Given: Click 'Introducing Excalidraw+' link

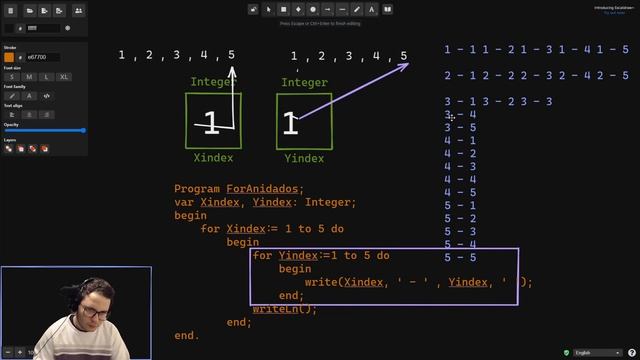Looking at the screenshot, I should pyautogui.click(x=614, y=8).
